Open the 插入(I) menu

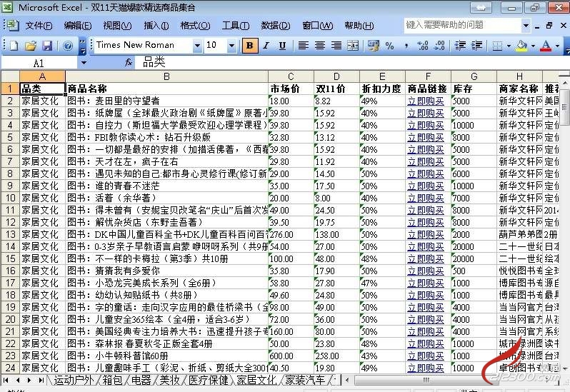156,26
